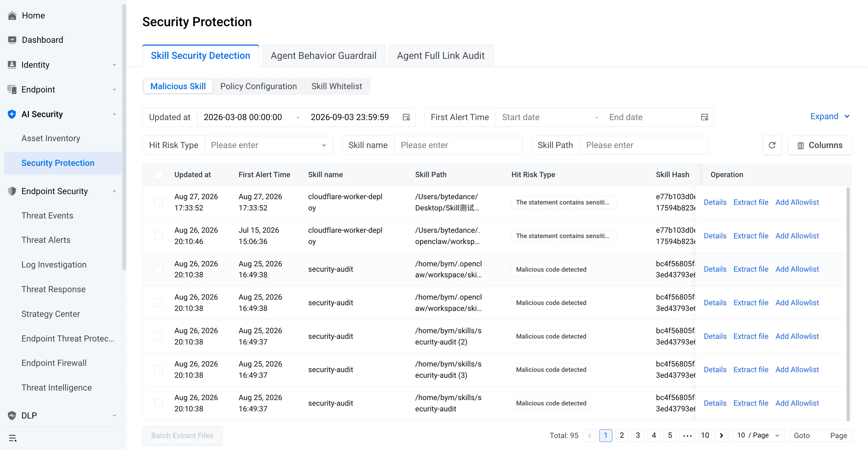
Task: Click the Dashboard chart icon
Action: click(x=12, y=40)
